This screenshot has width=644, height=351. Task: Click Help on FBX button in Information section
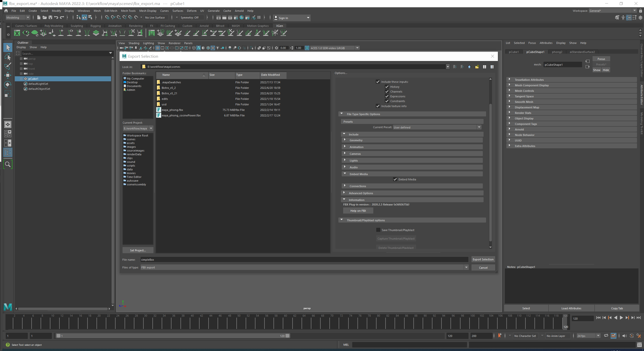tap(358, 210)
